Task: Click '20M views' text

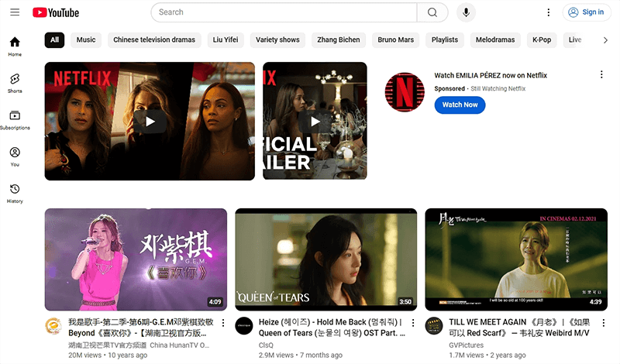Action: click(x=84, y=355)
